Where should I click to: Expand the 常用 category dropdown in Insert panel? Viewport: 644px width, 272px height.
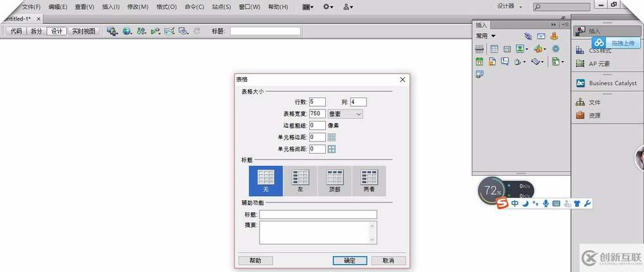click(x=486, y=36)
